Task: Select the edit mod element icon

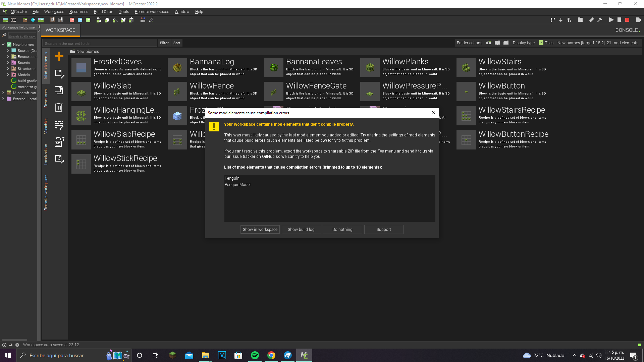Action: 59,74
